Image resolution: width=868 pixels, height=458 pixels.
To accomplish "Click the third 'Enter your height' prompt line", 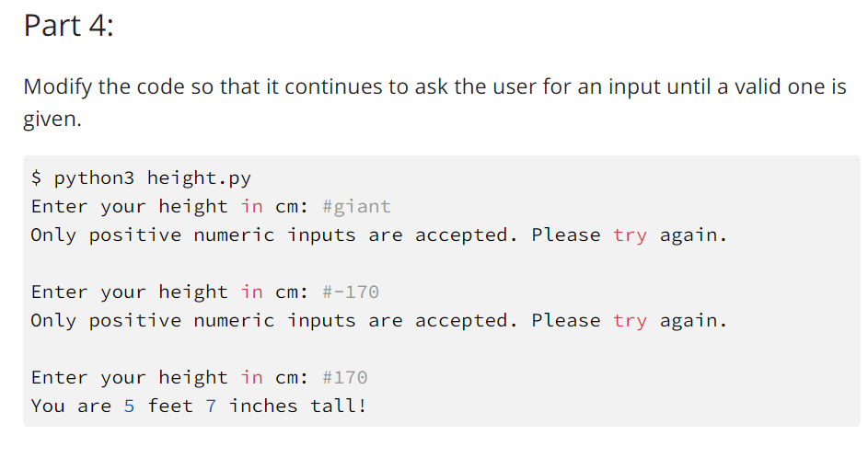I will pyautogui.click(x=200, y=378).
